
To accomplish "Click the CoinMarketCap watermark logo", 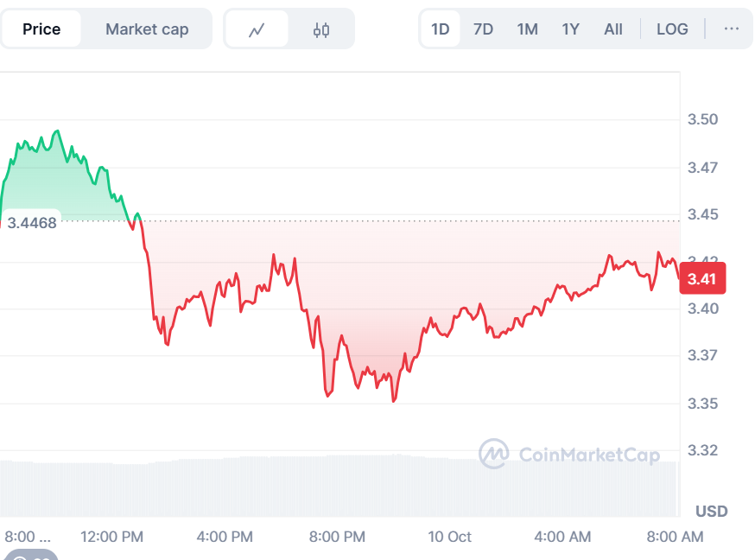I will click(x=495, y=453).
